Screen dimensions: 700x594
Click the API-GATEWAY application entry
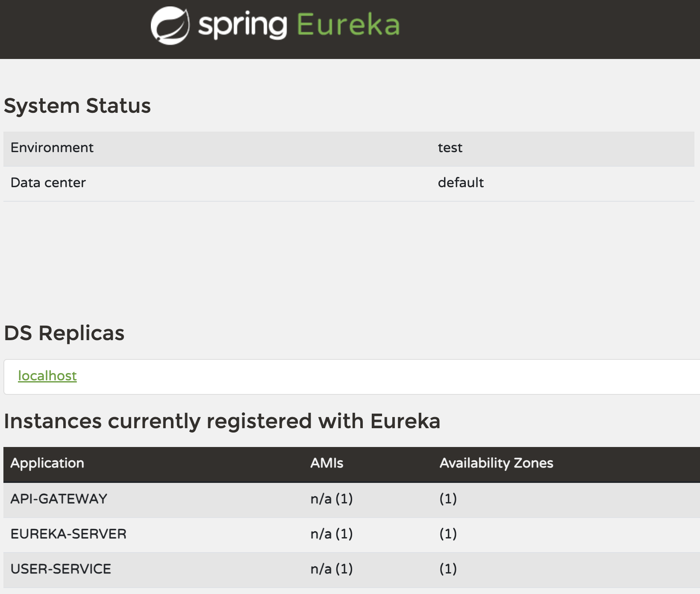pyautogui.click(x=59, y=499)
